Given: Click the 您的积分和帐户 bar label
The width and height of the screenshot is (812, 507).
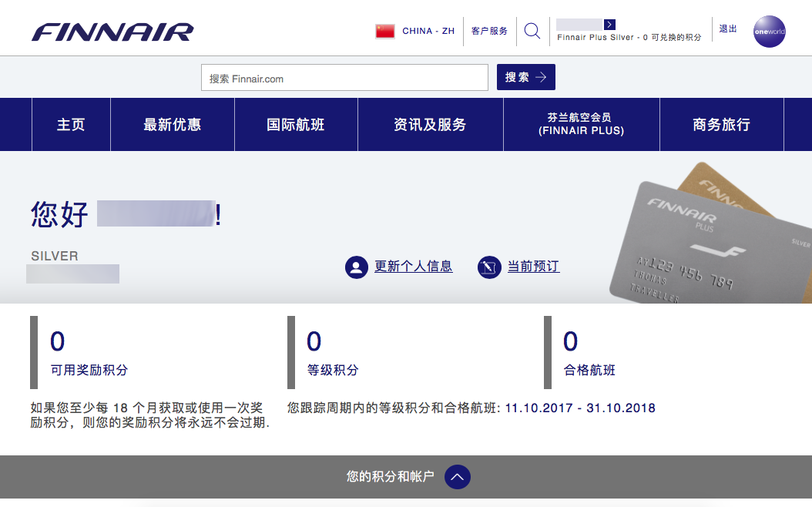Looking at the screenshot, I should tap(390, 476).
